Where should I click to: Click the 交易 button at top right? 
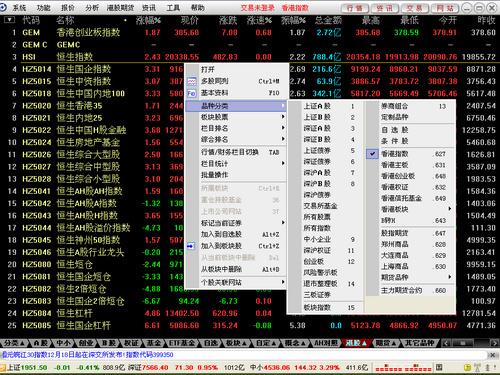point(415,8)
